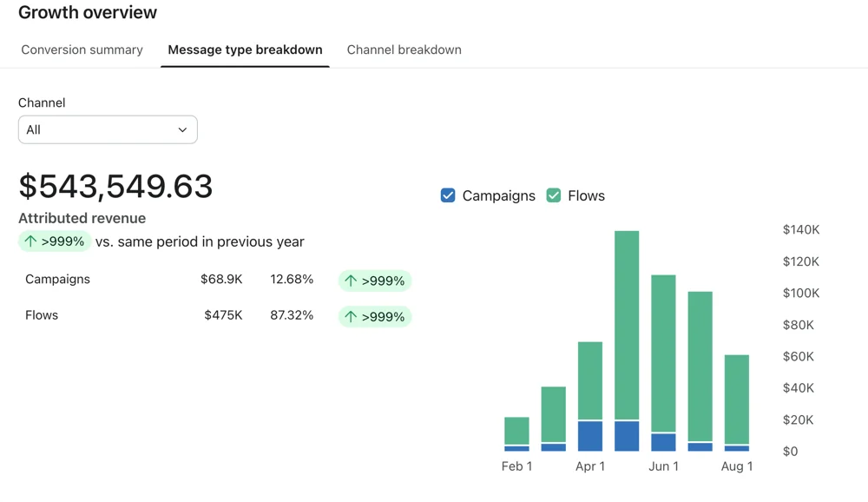Screen dimensions: 868x502
Task: Click the $60K axis label
Action: tap(799, 356)
